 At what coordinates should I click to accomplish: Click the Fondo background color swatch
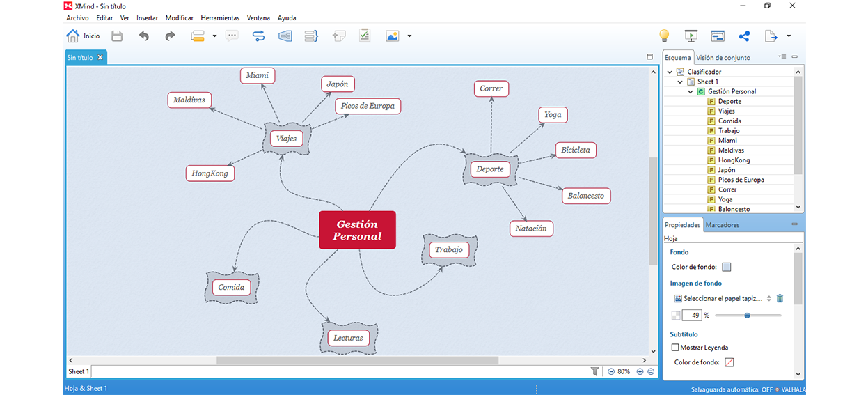[727, 267]
